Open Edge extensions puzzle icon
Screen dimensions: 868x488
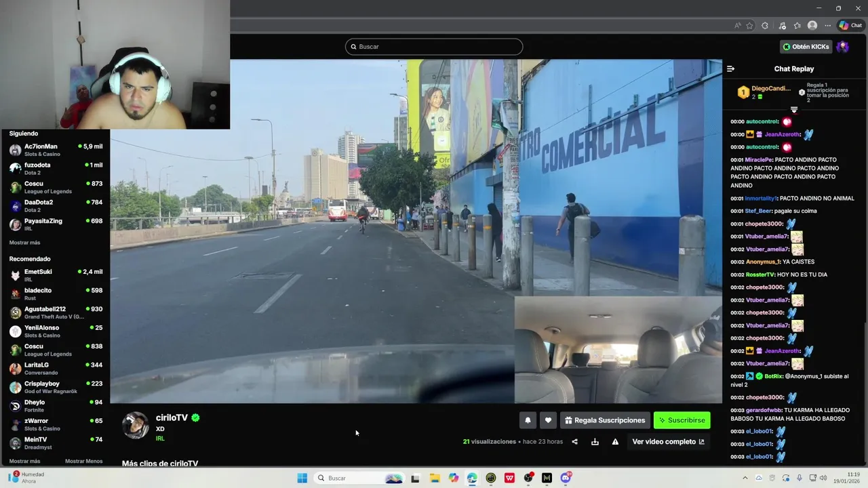point(765,26)
